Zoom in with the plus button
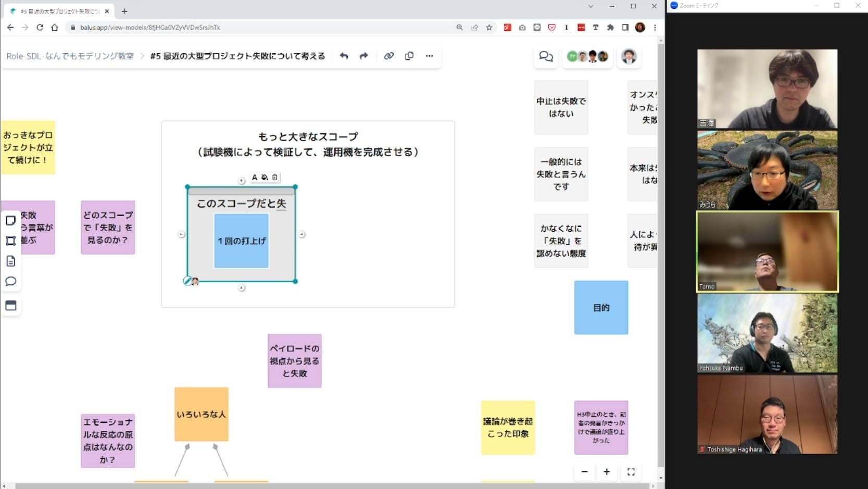Image resolution: width=868 pixels, height=489 pixels. tap(606, 472)
